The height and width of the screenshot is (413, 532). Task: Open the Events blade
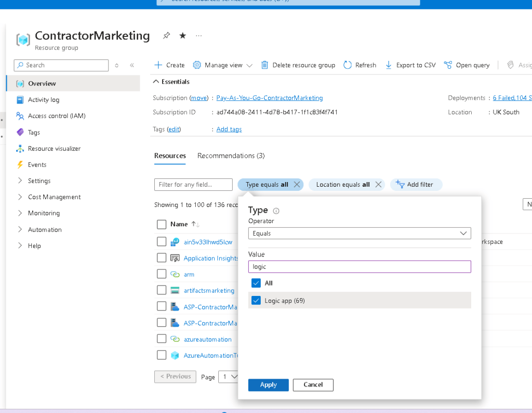(x=37, y=165)
